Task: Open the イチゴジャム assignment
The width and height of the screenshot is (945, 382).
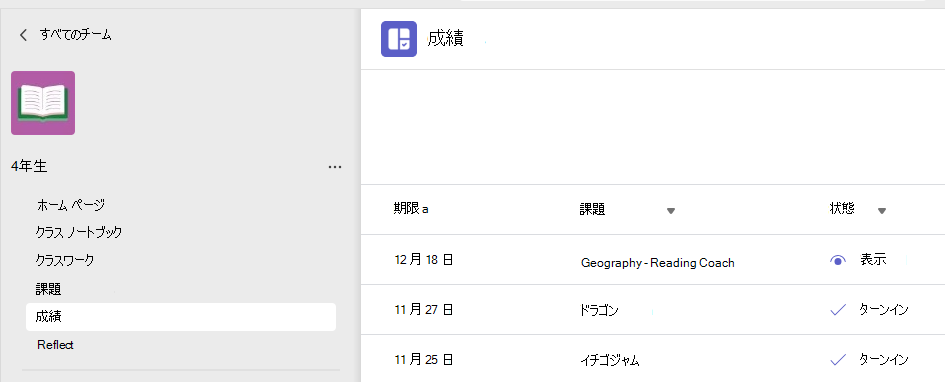Action: point(610,361)
